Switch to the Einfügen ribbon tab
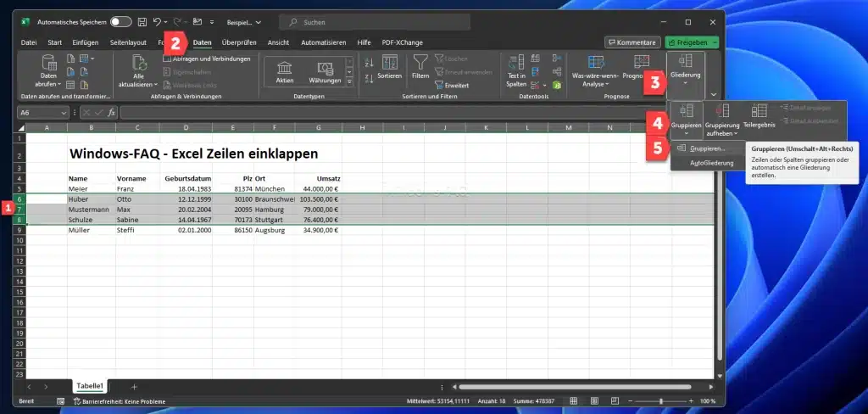 click(86, 42)
